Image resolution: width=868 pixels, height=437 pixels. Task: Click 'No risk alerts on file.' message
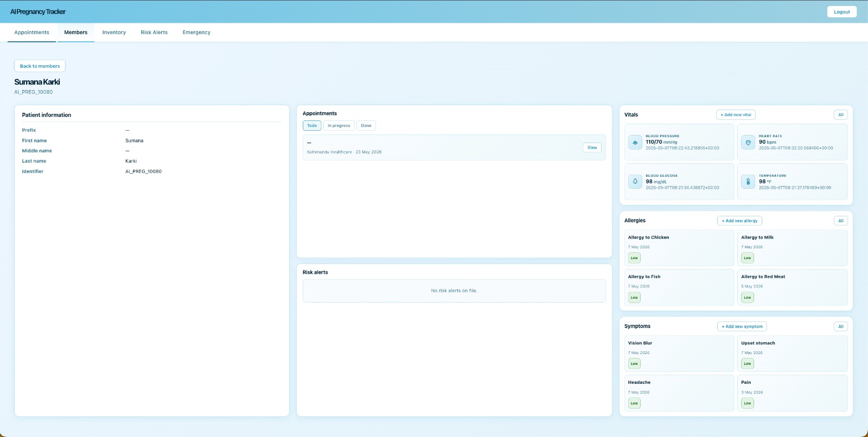(454, 291)
